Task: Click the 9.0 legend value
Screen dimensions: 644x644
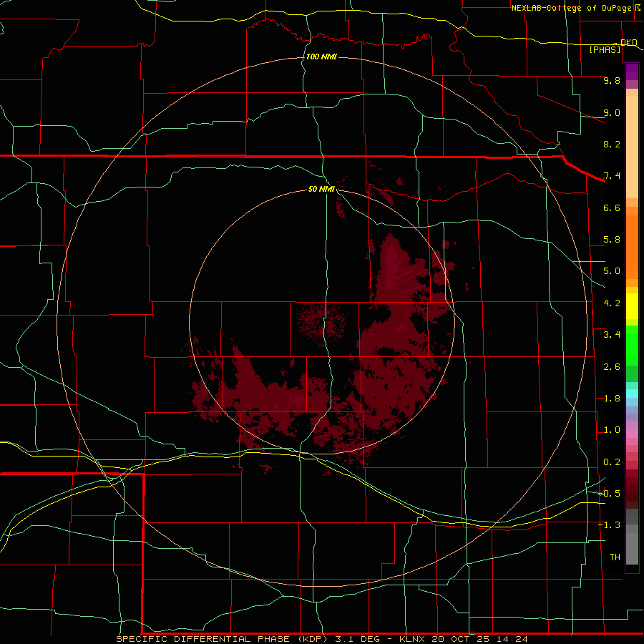Action: 612,112
